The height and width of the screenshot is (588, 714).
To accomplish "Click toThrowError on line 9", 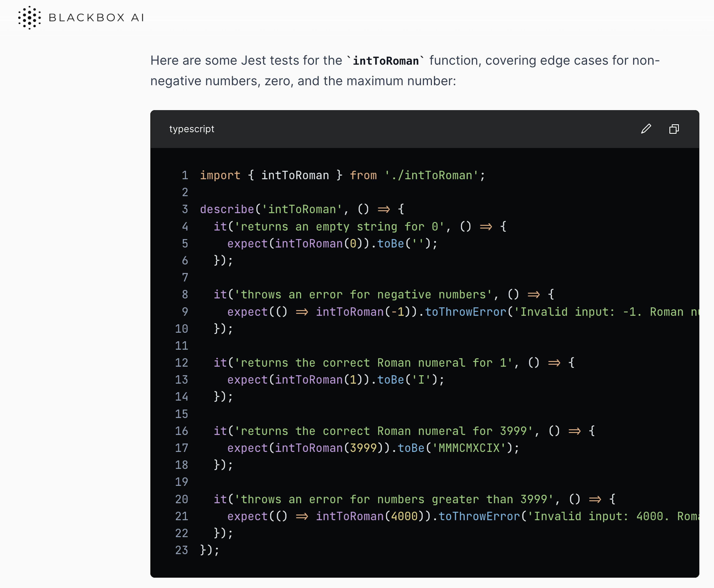I will [465, 312].
